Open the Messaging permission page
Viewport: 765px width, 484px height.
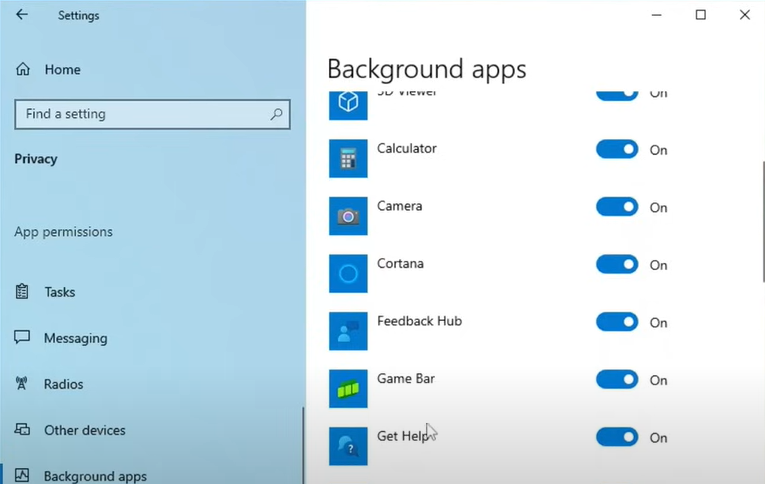76,338
